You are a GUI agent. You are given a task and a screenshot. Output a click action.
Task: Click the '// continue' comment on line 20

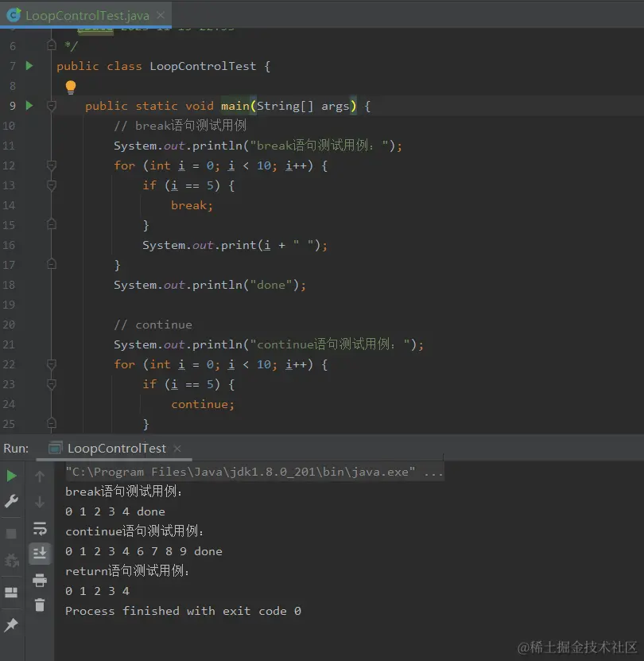point(153,325)
